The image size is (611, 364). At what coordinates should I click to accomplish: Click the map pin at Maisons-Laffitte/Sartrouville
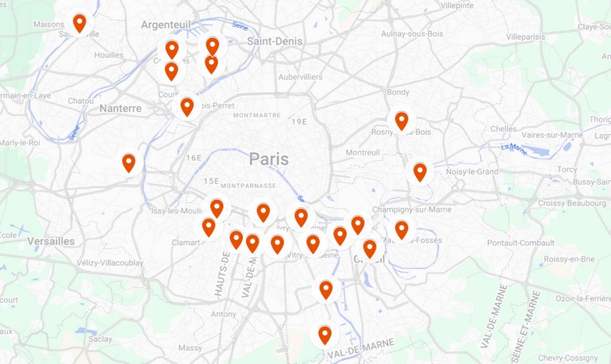pyautogui.click(x=79, y=23)
